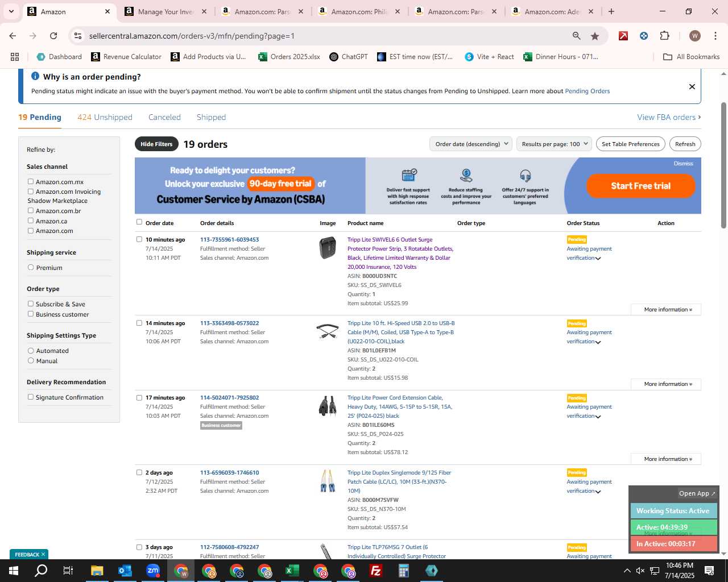Open FileZilla from the taskbar
This screenshot has height=582, width=728.
(376, 571)
